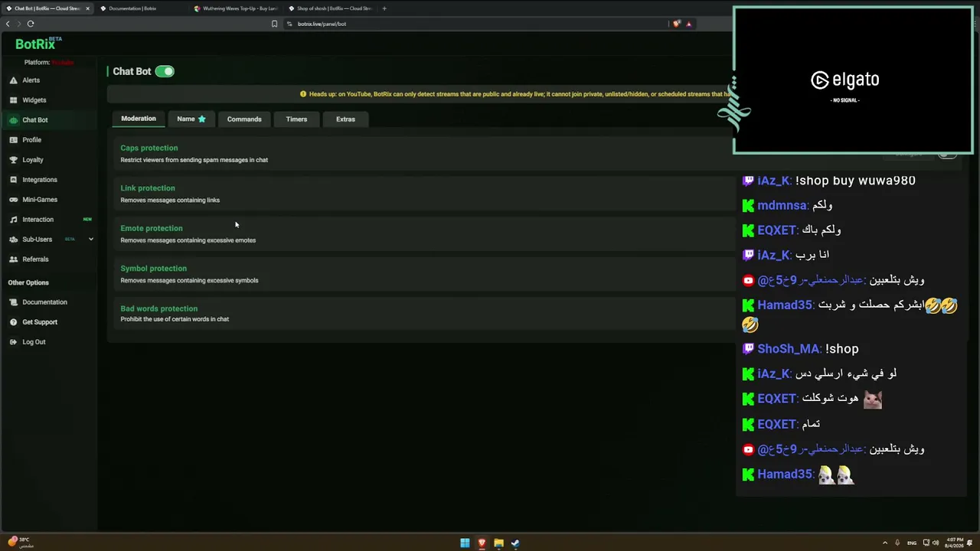
Task: Switch to the Extras tab
Action: [x=345, y=119]
